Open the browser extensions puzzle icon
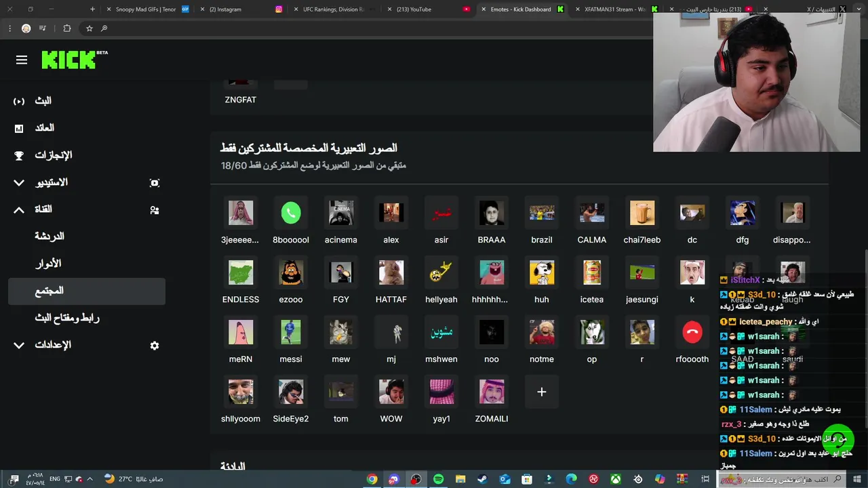This screenshot has height=488, width=868. 66,28
